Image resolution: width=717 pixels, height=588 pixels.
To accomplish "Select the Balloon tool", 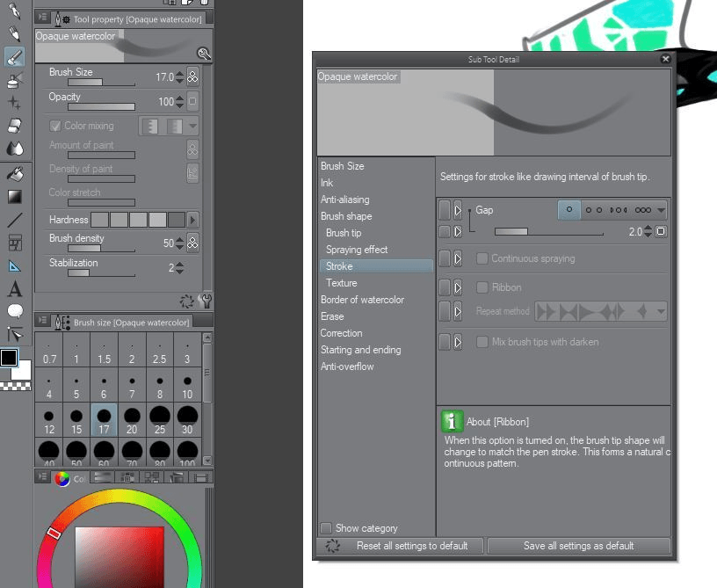I will point(15,311).
